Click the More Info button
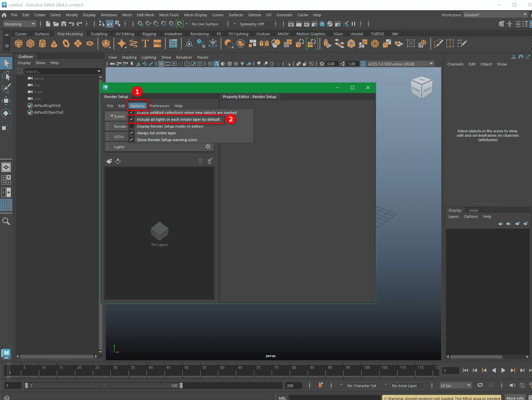This screenshot has height=400, width=532. (515, 398)
